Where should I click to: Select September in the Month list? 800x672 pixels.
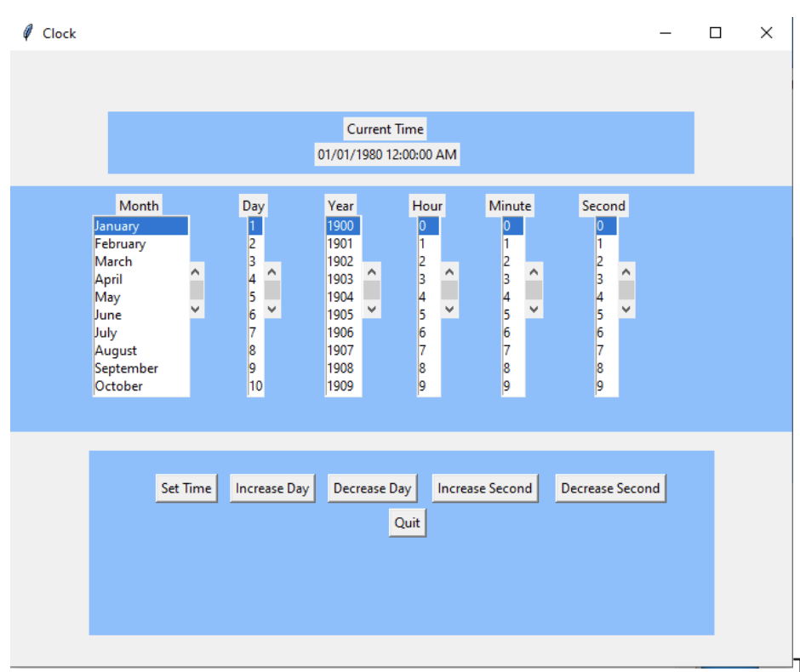[126, 368]
